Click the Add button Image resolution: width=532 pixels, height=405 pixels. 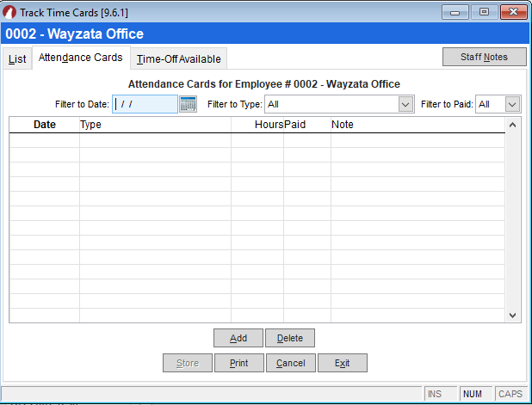click(x=238, y=338)
